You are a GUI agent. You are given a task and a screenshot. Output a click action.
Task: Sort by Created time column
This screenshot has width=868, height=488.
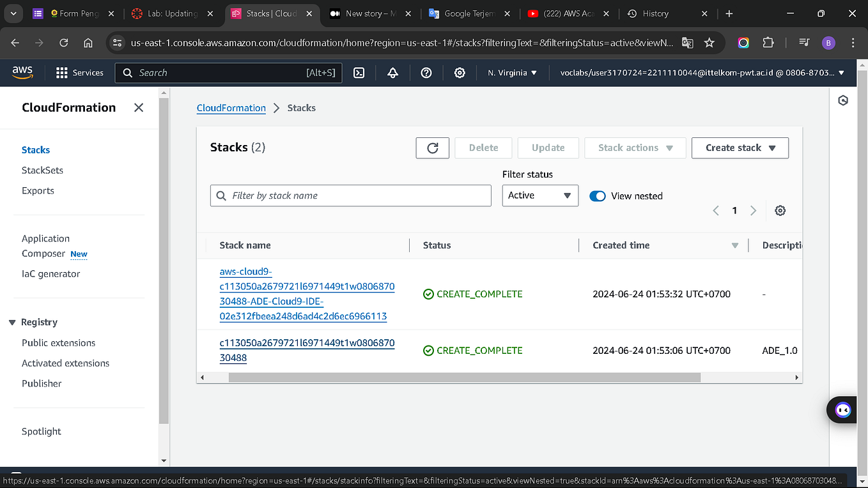click(x=621, y=245)
